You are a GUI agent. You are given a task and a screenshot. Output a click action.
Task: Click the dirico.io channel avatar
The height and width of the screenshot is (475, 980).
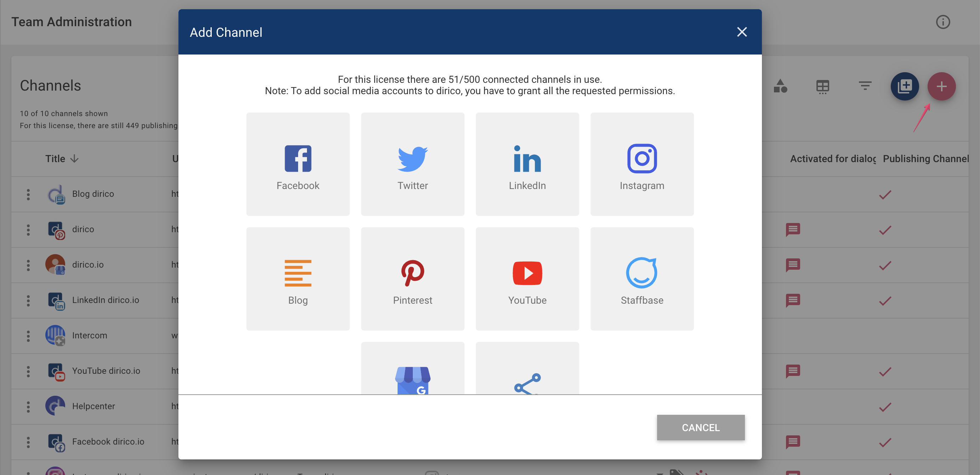[x=56, y=265]
